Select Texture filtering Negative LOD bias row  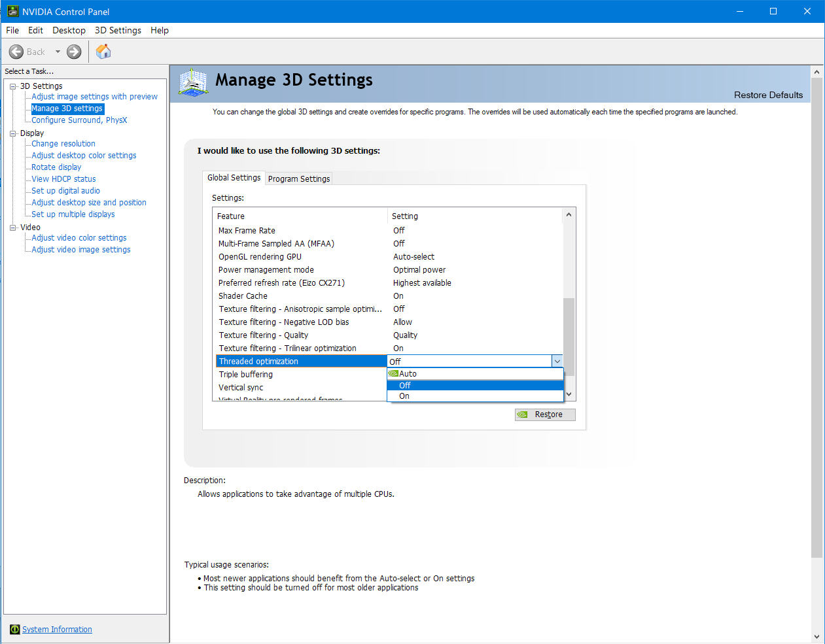[x=389, y=322]
